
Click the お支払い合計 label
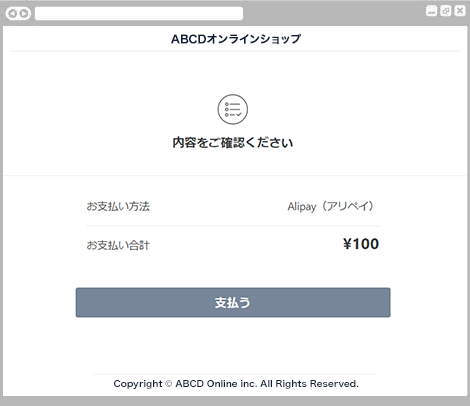pyautogui.click(x=118, y=245)
